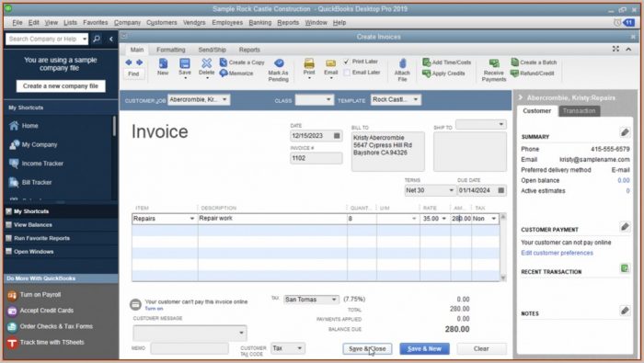Click Turn on online payment link
Screen dimensions: 644x363
[154, 309]
